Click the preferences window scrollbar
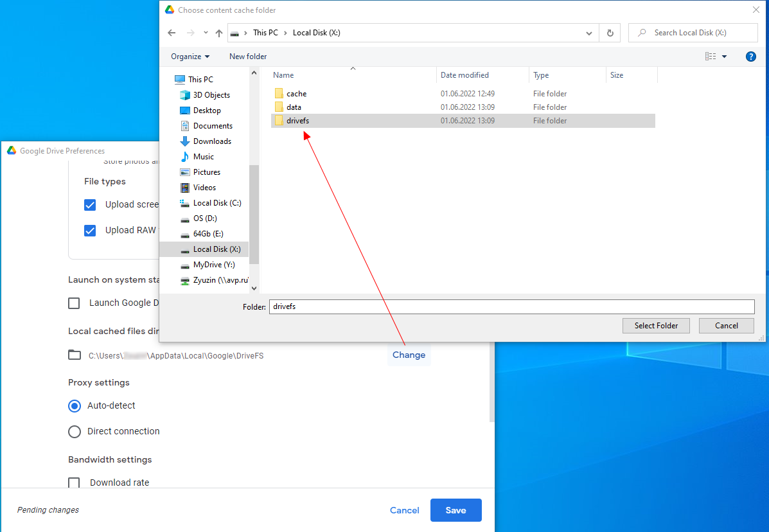 pos(492,382)
